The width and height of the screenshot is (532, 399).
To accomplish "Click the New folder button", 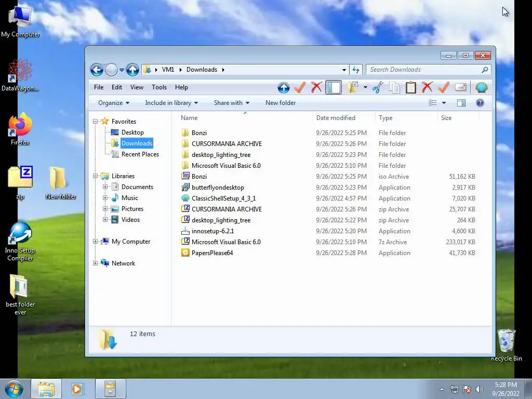I will [x=281, y=103].
